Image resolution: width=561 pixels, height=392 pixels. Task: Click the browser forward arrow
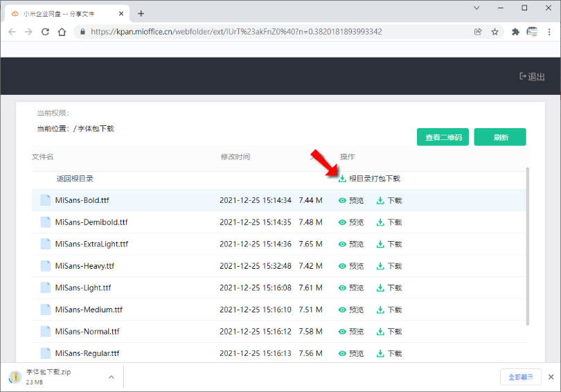tap(28, 32)
